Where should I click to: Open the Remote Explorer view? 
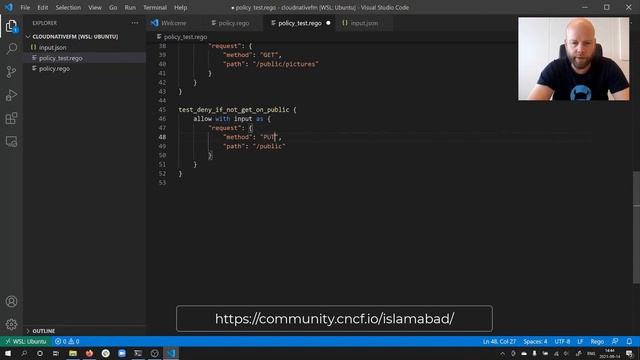pos(11,142)
